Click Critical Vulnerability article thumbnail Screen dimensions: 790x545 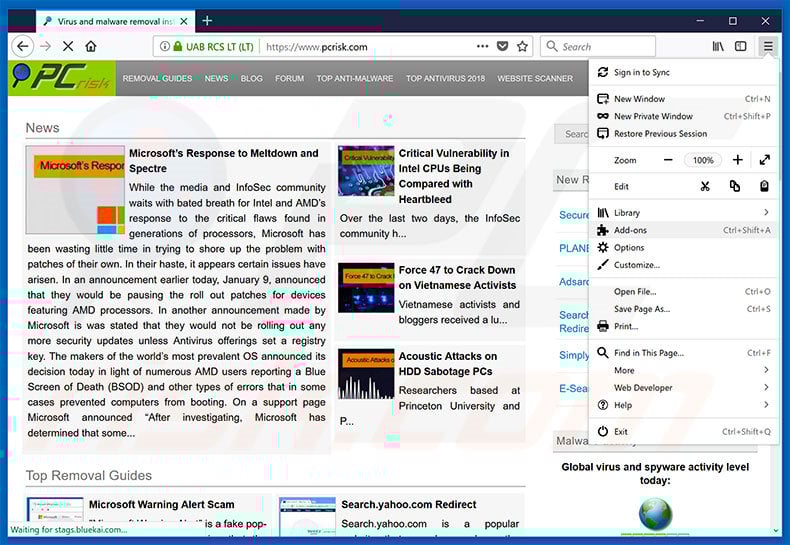tap(366, 171)
